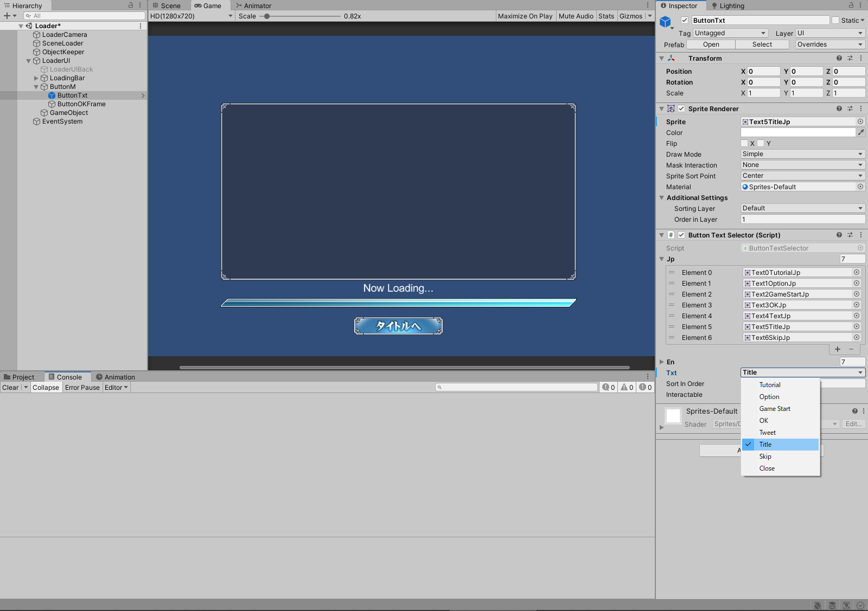Viewport: 868px width, 611px height.
Task: Click the Inspector lock icon
Action: click(x=851, y=5)
